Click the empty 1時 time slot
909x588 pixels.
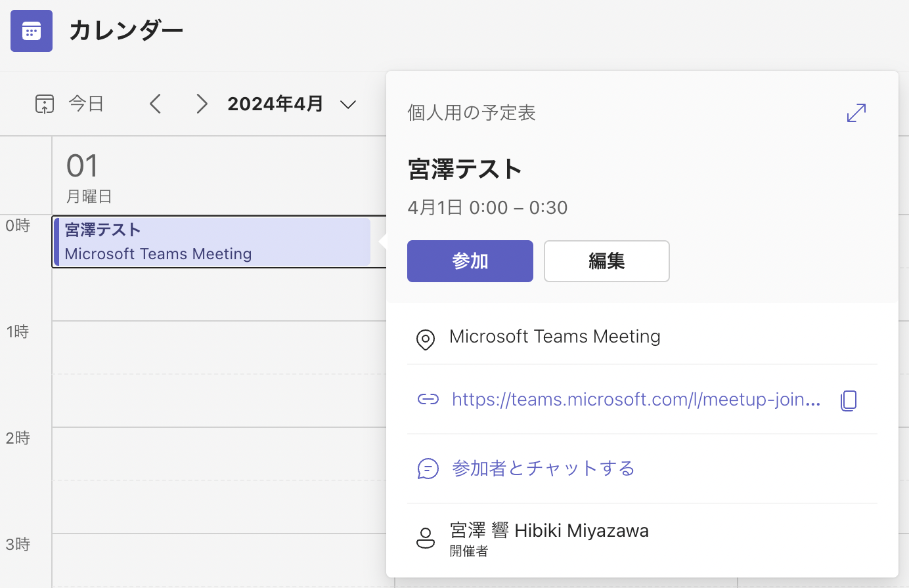point(217,348)
